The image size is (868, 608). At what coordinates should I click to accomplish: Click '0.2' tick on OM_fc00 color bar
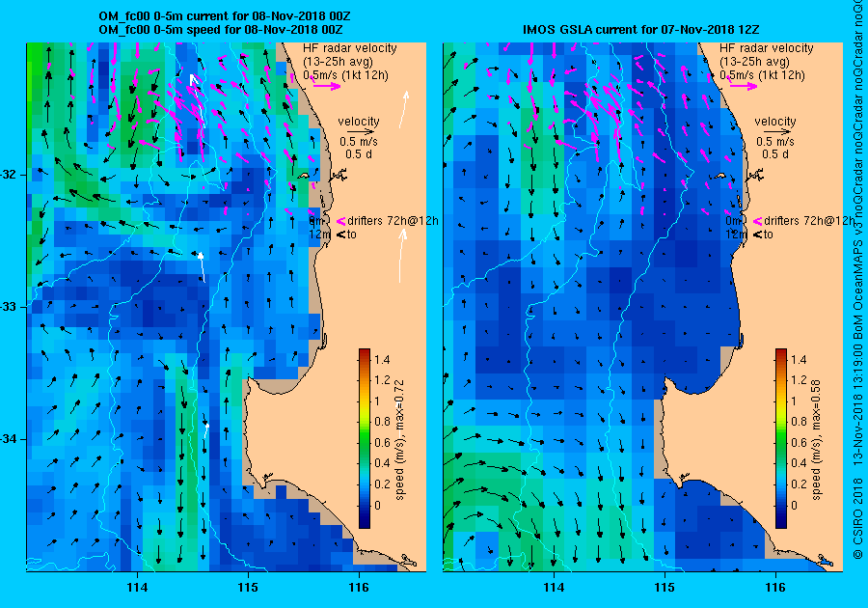(x=382, y=484)
